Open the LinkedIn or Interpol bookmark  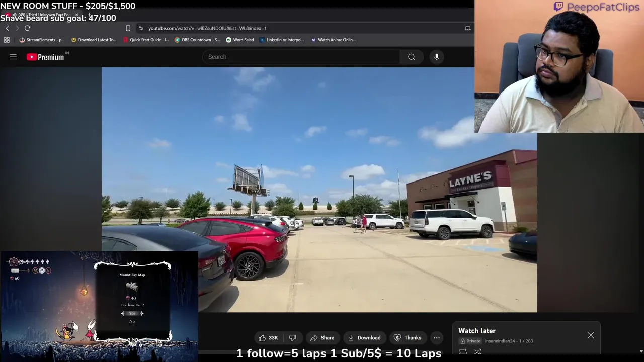(x=282, y=40)
